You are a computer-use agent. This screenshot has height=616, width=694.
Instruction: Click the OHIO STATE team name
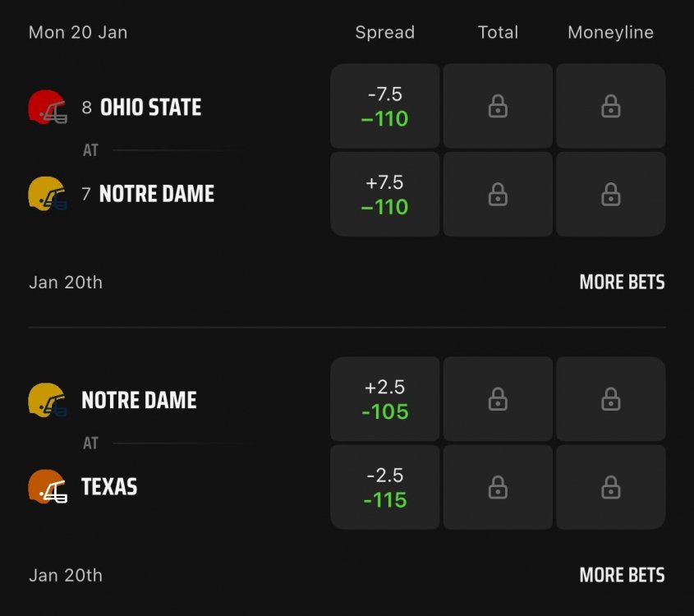click(150, 108)
